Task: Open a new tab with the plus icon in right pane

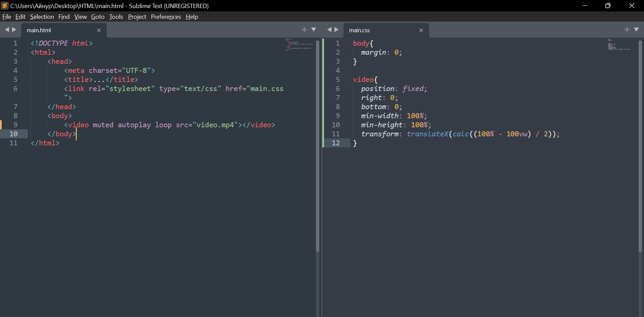Action: coord(626,30)
